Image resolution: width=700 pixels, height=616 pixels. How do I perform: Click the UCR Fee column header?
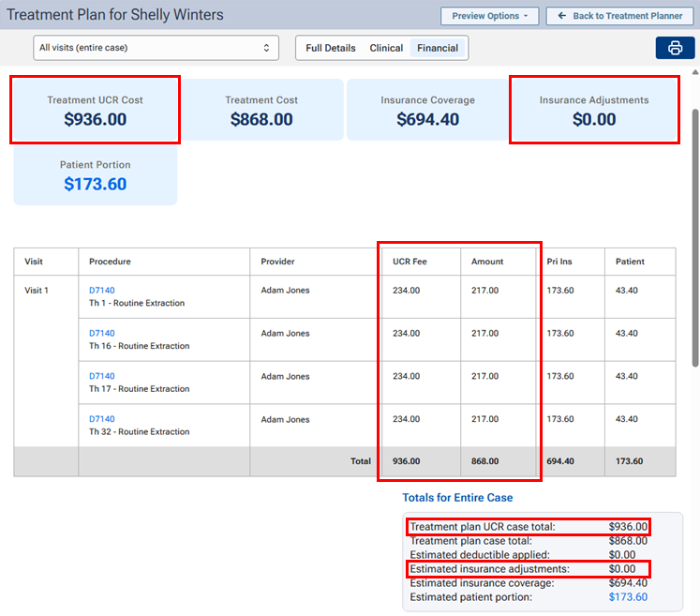(x=410, y=262)
